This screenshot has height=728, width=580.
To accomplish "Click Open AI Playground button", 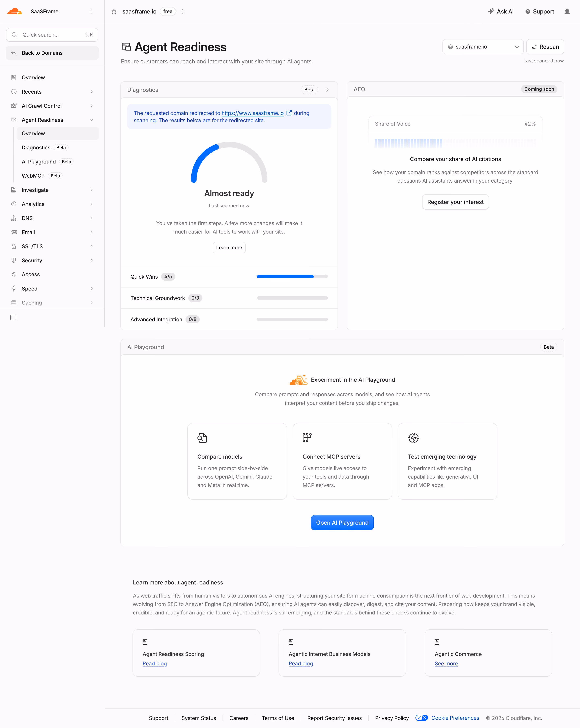I will pos(342,523).
